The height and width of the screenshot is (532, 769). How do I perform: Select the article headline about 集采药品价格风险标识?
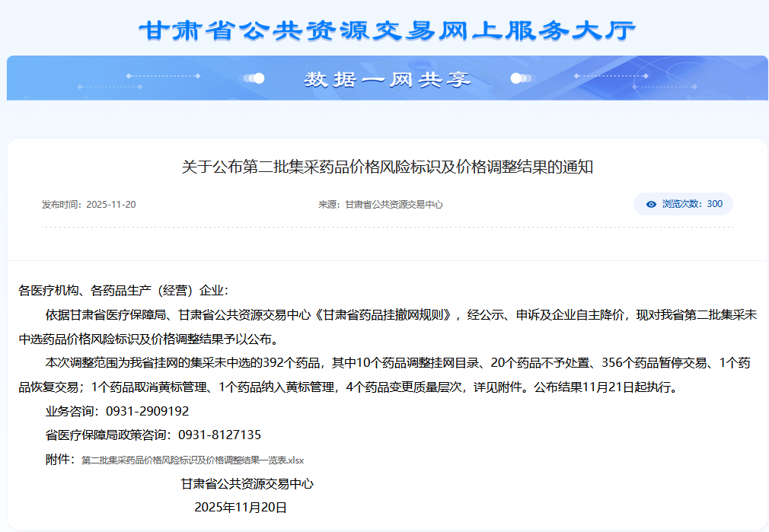point(387,167)
